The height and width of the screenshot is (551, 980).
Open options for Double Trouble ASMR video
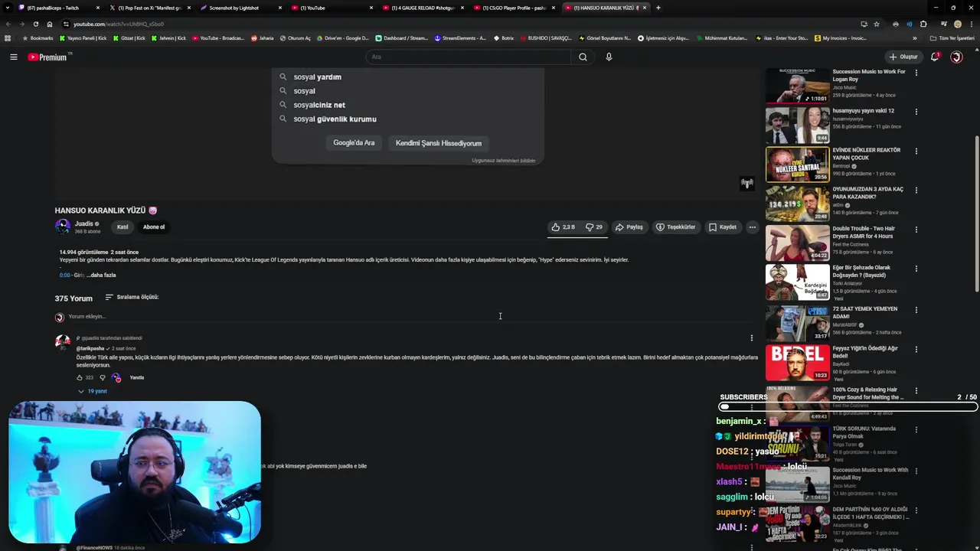tap(916, 230)
